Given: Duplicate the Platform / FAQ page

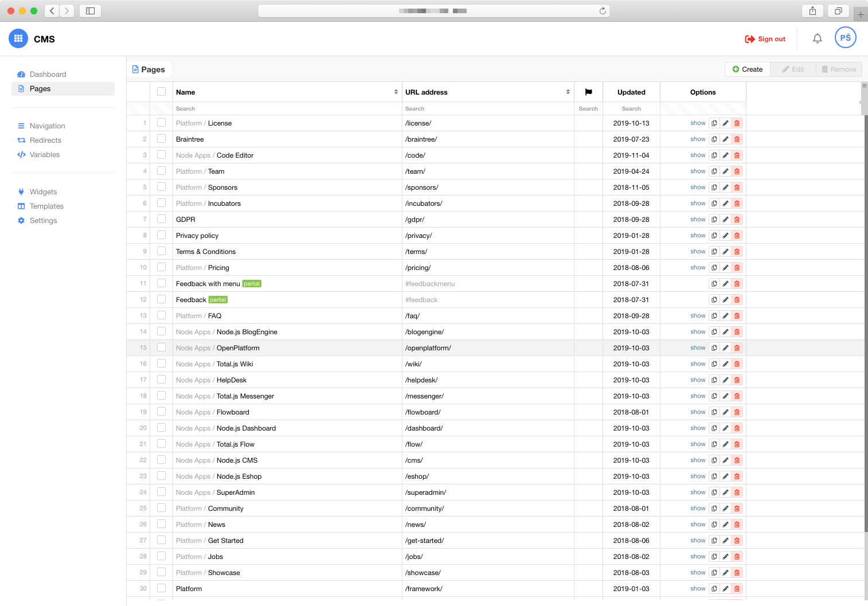Looking at the screenshot, I should point(714,316).
